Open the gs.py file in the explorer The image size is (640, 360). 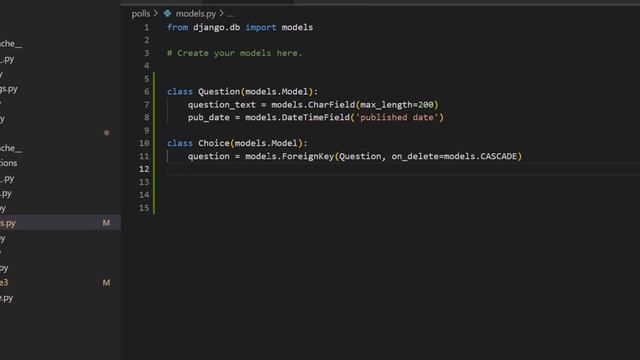pos(9,89)
